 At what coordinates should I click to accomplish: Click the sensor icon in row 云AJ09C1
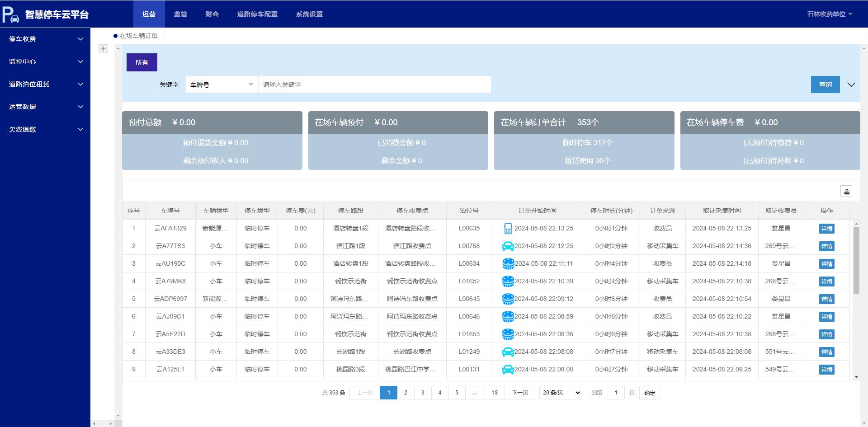coord(508,317)
